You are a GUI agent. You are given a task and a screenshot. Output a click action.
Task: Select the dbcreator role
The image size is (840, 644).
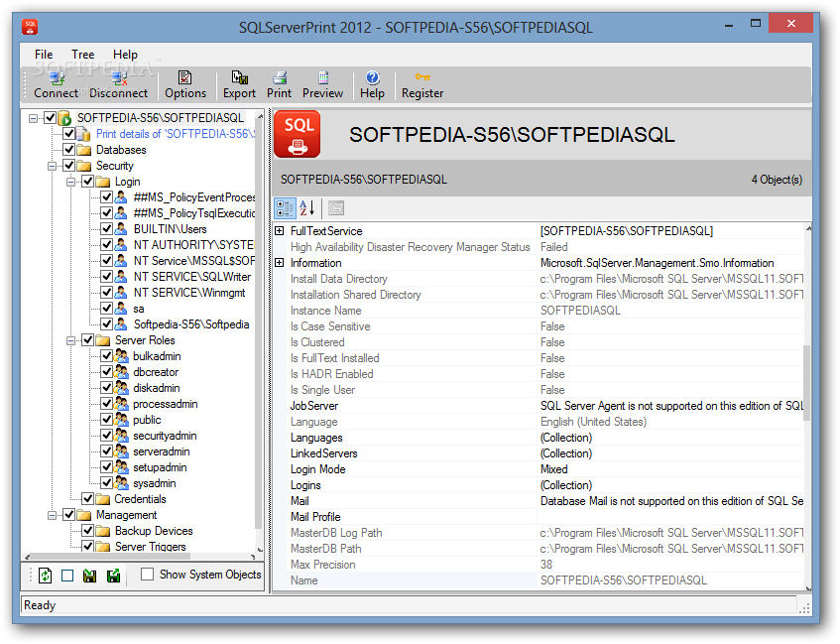tap(156, 372)
